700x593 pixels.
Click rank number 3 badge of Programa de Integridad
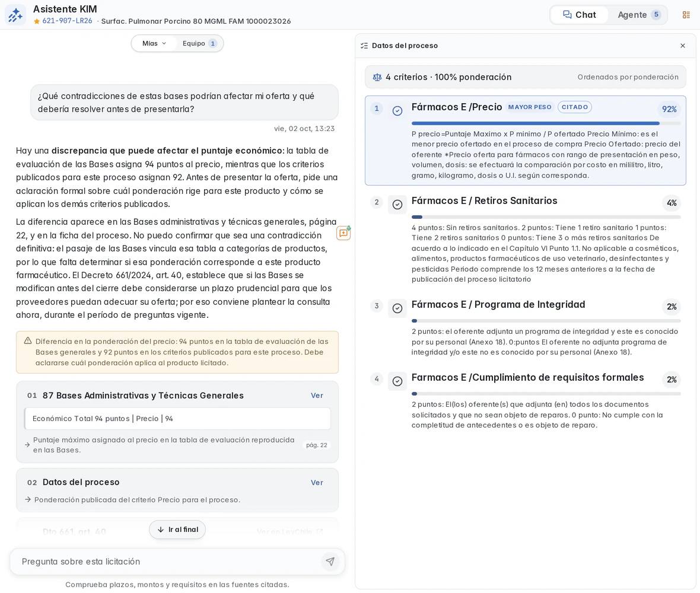point(376,305)
